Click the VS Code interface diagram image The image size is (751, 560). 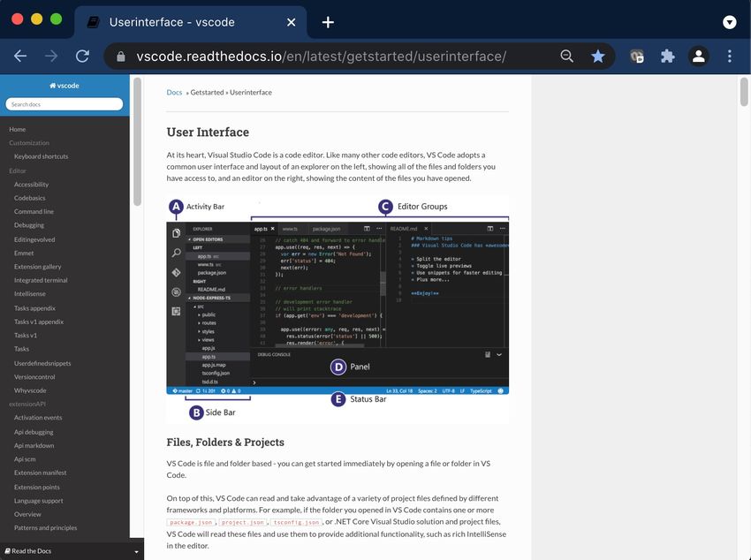pyautogui.click(x=338, y=309)
